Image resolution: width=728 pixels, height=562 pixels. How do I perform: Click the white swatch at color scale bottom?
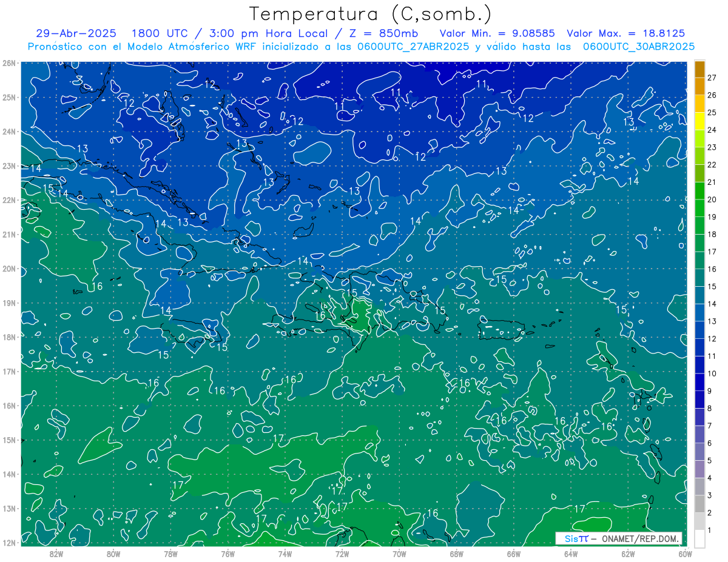point(700,538)
